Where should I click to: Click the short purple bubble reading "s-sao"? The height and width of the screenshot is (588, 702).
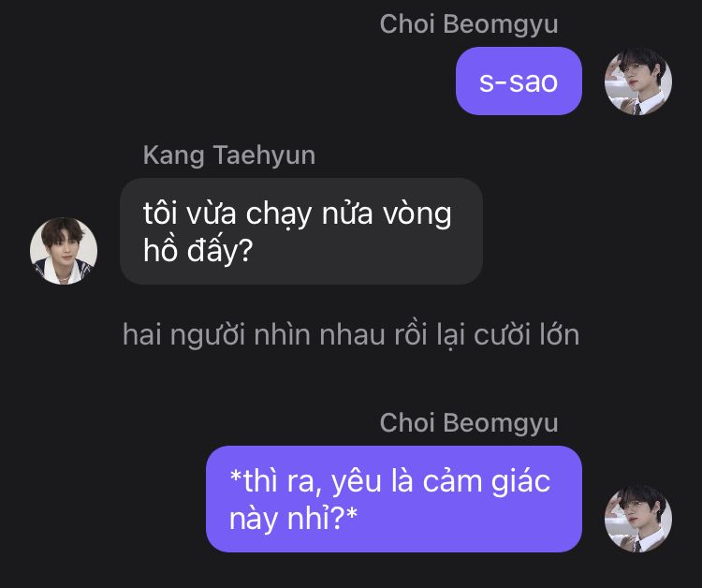tap(519, 81)
